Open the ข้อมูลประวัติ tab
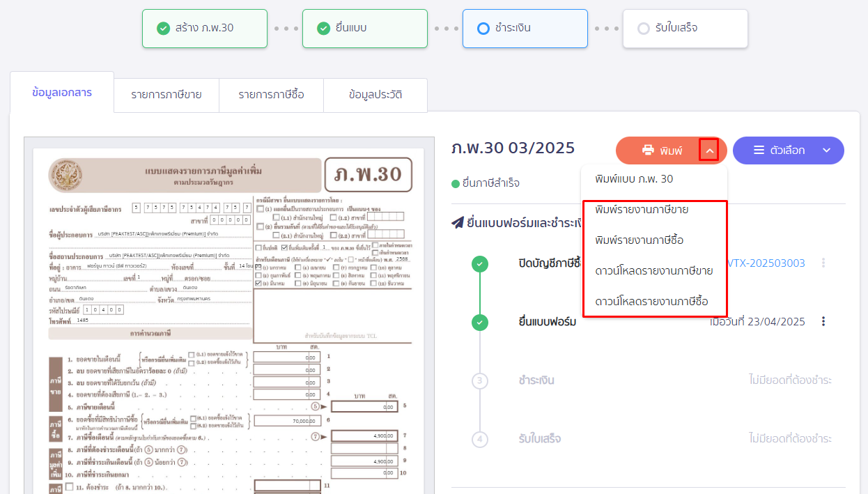868x494 pixels. (x=375, y=95)
